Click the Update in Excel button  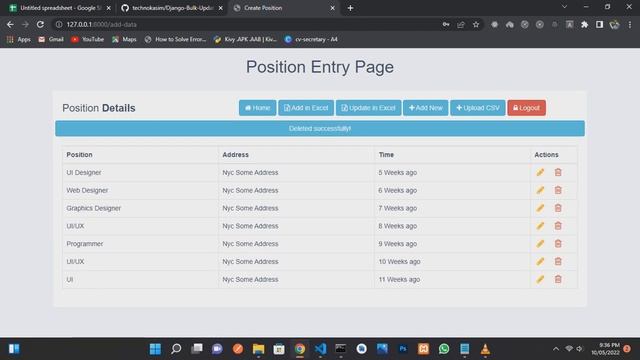[x=369, y=108]
